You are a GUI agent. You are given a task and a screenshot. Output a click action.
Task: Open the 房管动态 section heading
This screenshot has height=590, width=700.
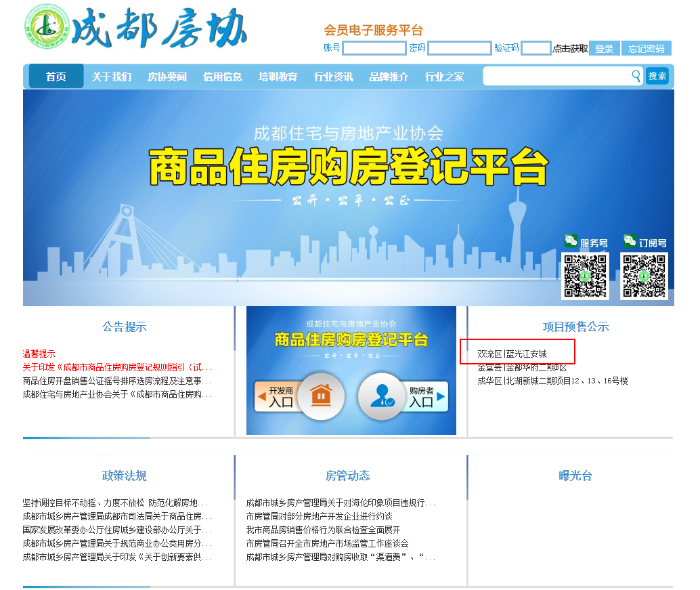(x=347, y=476)
